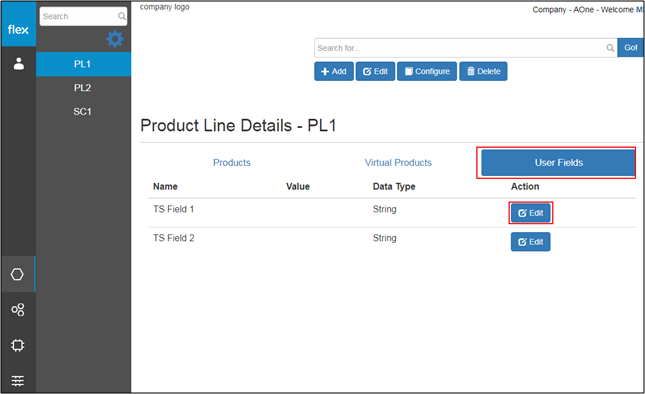Image resolution: width=645 pixels, height=394 pixels.
Task: Edit the TS Field 1 row
Action: coord(530,213)
